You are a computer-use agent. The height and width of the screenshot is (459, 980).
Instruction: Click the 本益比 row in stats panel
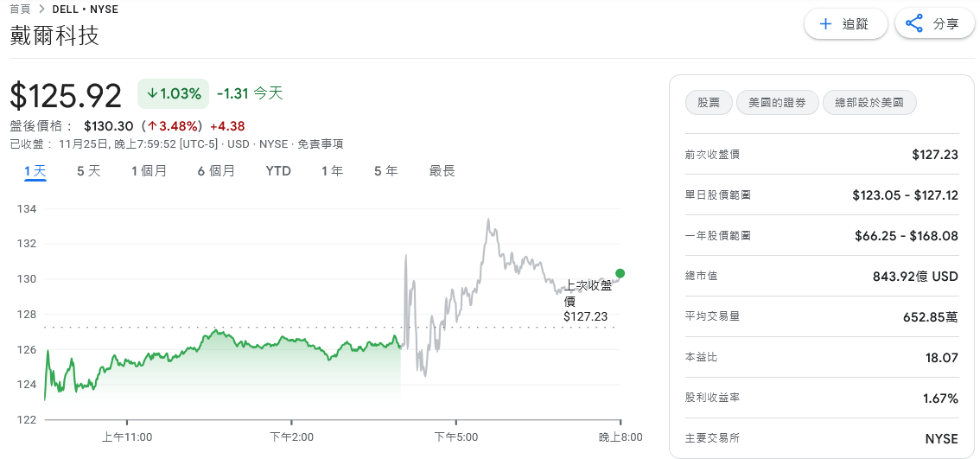pos(821,358)
